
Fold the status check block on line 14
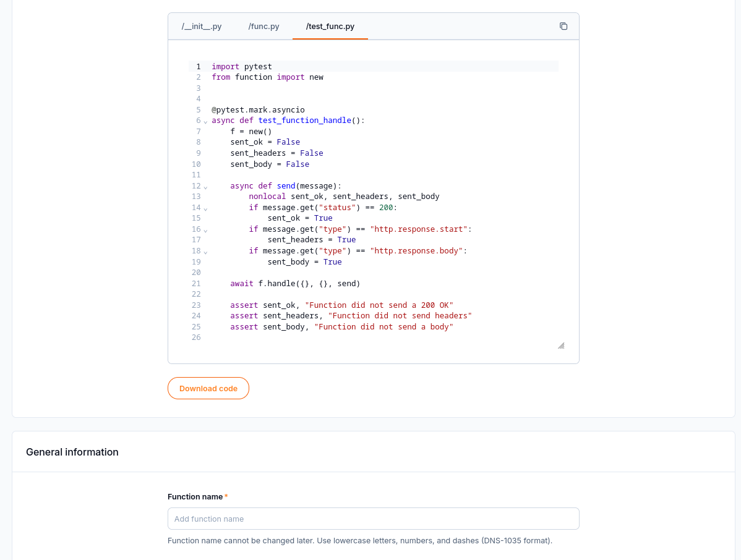coord(205,209)
